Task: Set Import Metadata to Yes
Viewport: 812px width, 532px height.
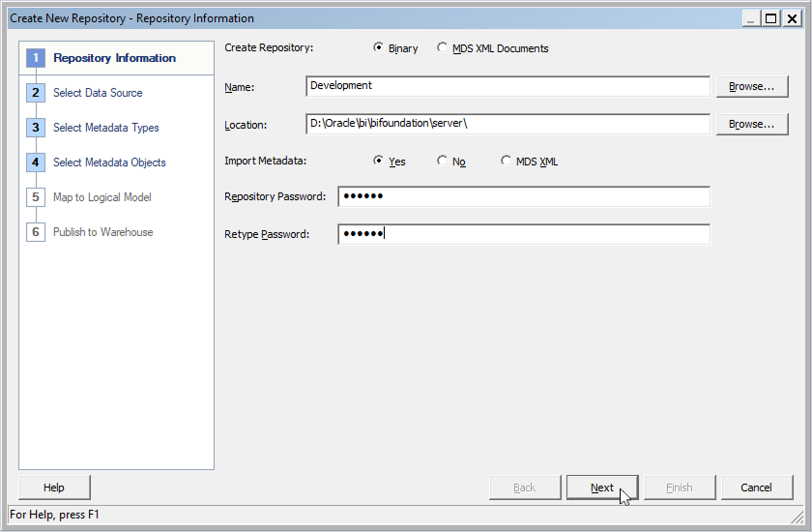Action: (379, 162)
